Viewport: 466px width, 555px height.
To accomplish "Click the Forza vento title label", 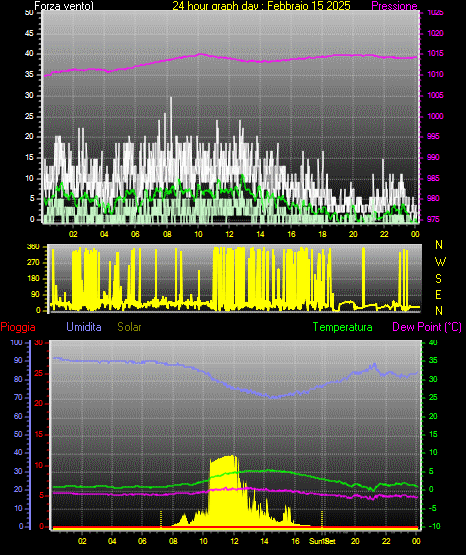I will pos(64,6).
